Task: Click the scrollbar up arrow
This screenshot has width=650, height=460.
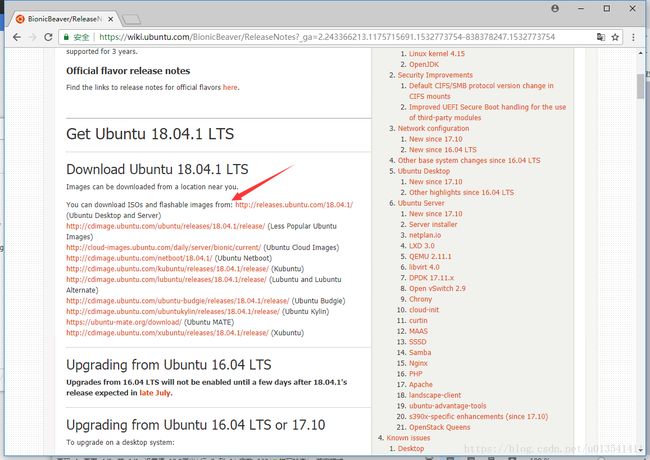Action: pos(641,53)
